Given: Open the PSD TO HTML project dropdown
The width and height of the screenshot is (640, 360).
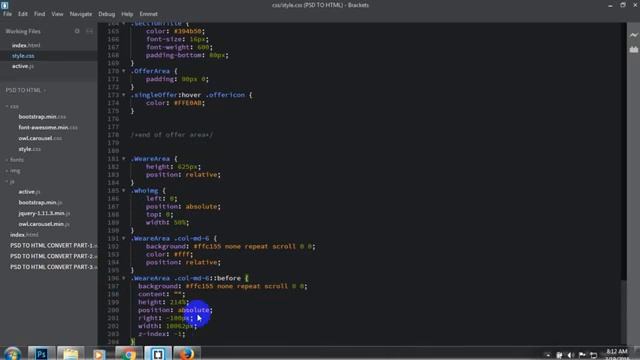Looking at the screenshot, I should [25, 90].
